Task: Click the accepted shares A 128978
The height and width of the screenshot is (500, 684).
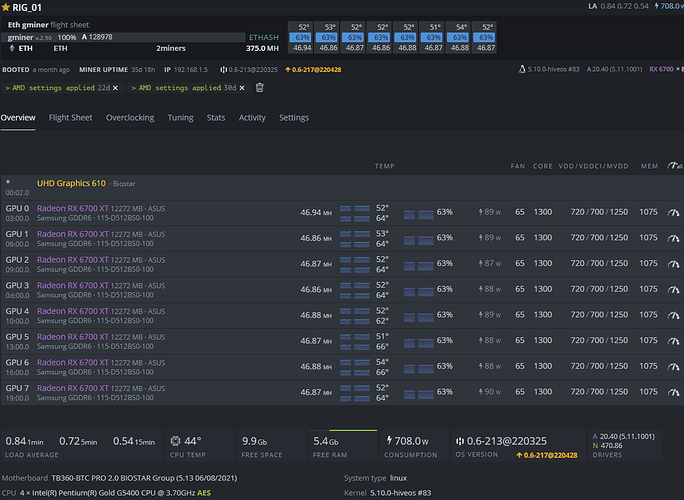Action: point(97,38)
